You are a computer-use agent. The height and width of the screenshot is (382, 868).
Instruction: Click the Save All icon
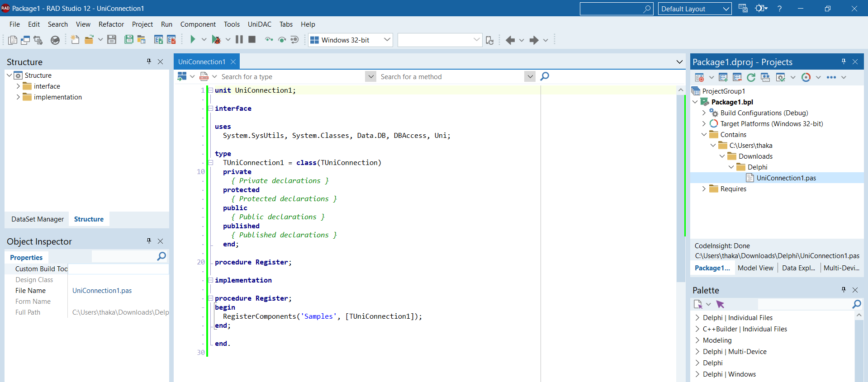(129, 40)
